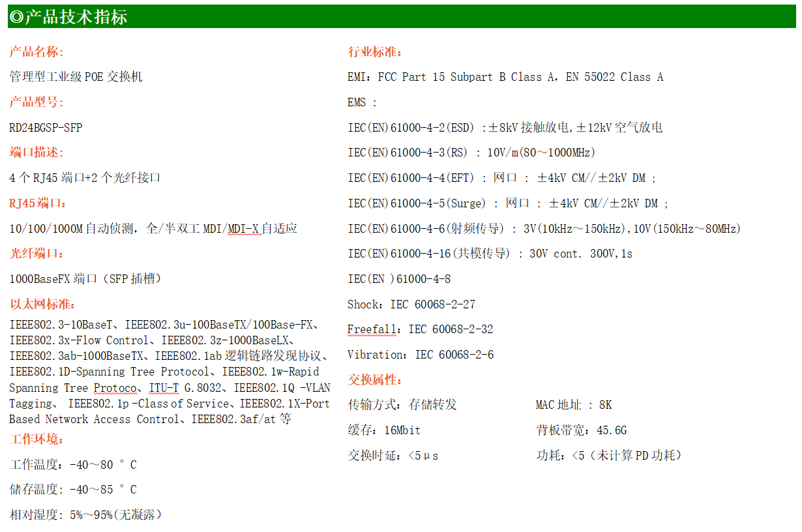The image size is (802, 532).
Task: Click the product model text RD24BGSP-SFP
Action: [46, 128]
